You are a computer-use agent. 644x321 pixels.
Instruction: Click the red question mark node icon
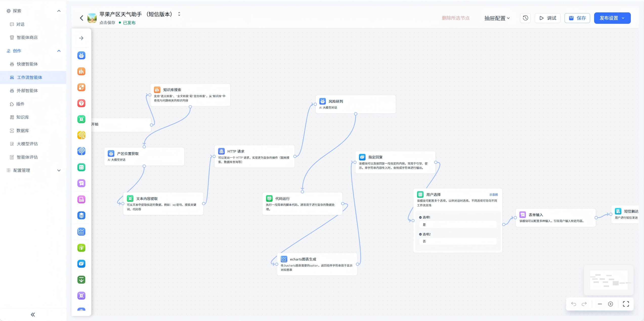tap(81, 103)
